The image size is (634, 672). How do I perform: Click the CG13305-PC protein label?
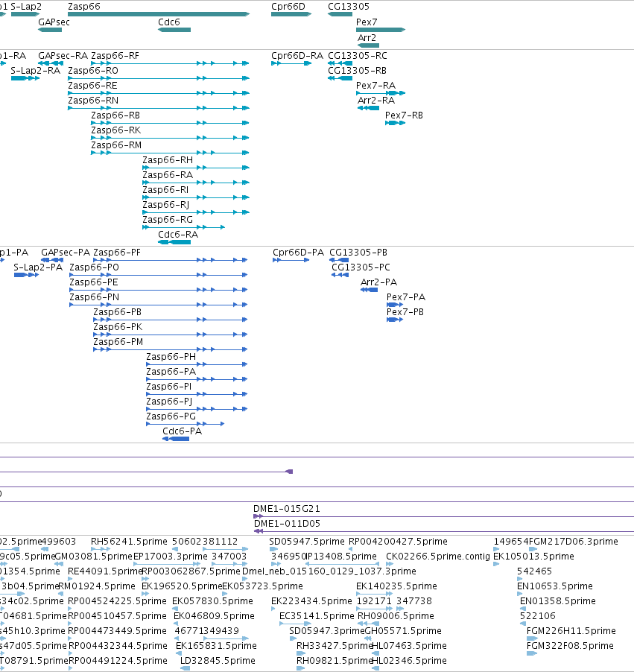[361, 267]
